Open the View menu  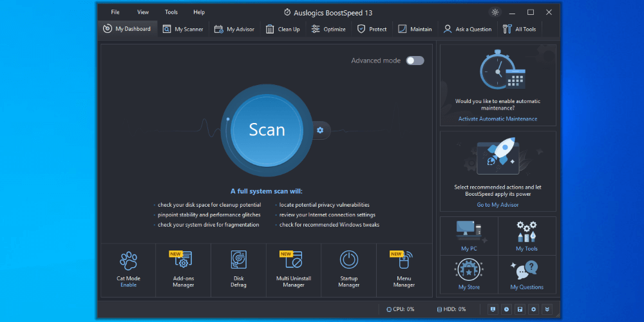[143, 12]
